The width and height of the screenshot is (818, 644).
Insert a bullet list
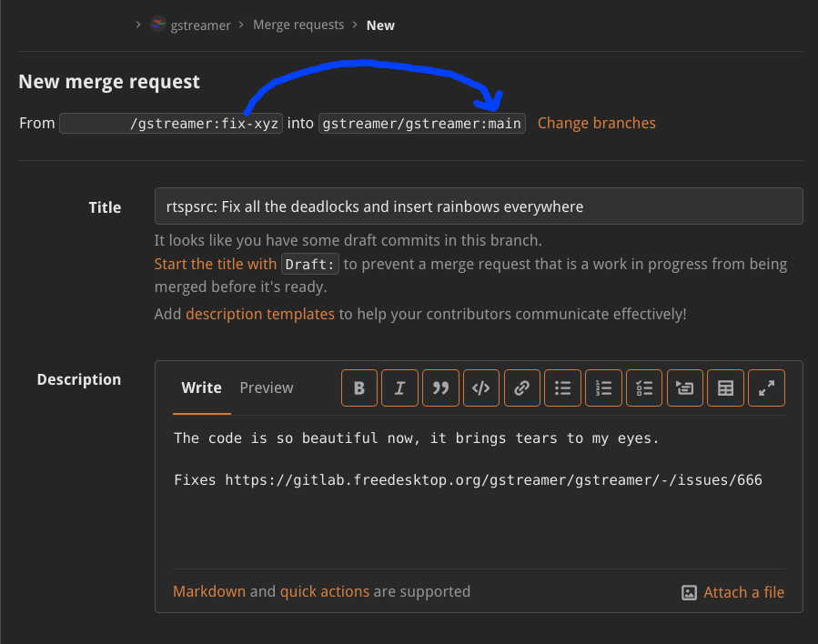point(562,388)
